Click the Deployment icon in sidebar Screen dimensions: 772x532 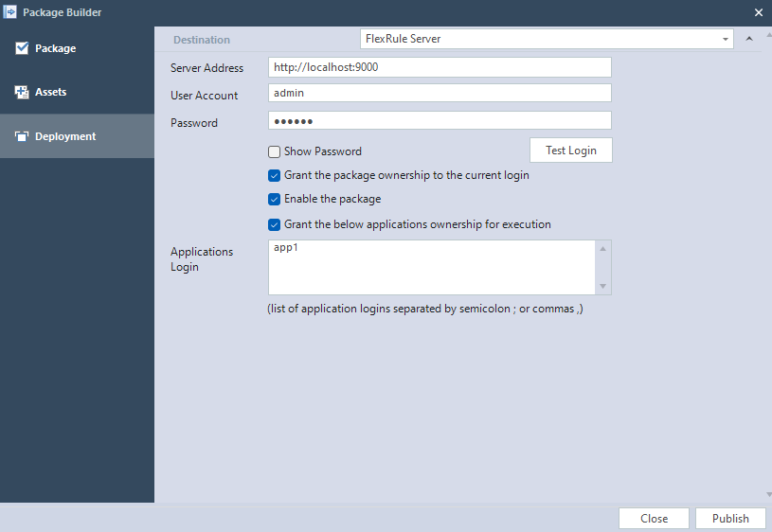(22, 136)
